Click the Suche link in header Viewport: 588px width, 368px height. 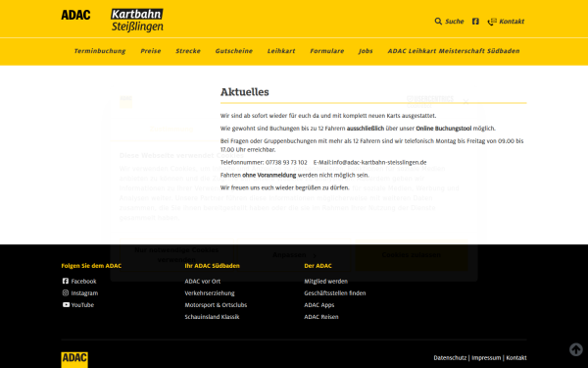pos(455,22)
